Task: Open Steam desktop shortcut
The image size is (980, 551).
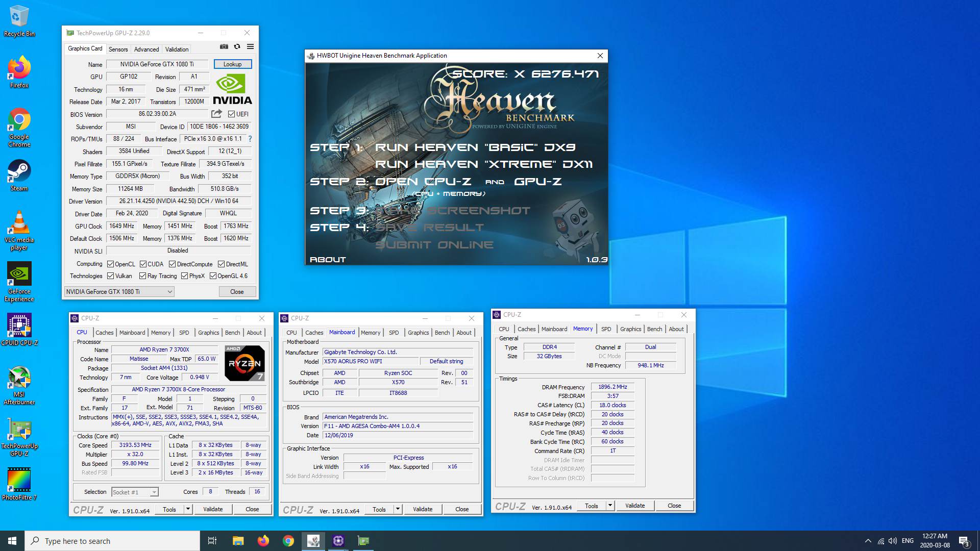Action: (19, 176)
